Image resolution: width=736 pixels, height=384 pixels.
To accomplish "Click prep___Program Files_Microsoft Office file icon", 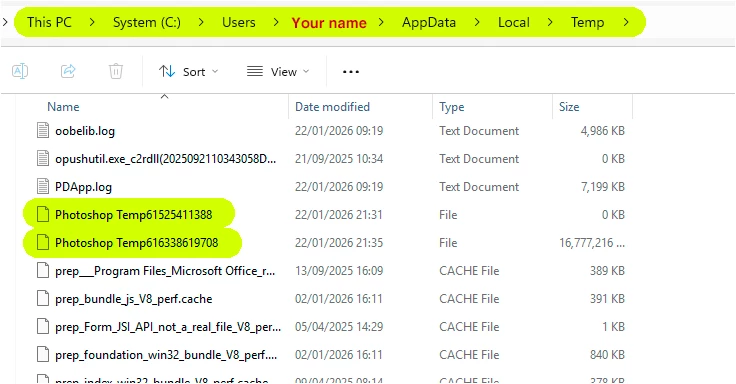I will click(x=43, y=270).
